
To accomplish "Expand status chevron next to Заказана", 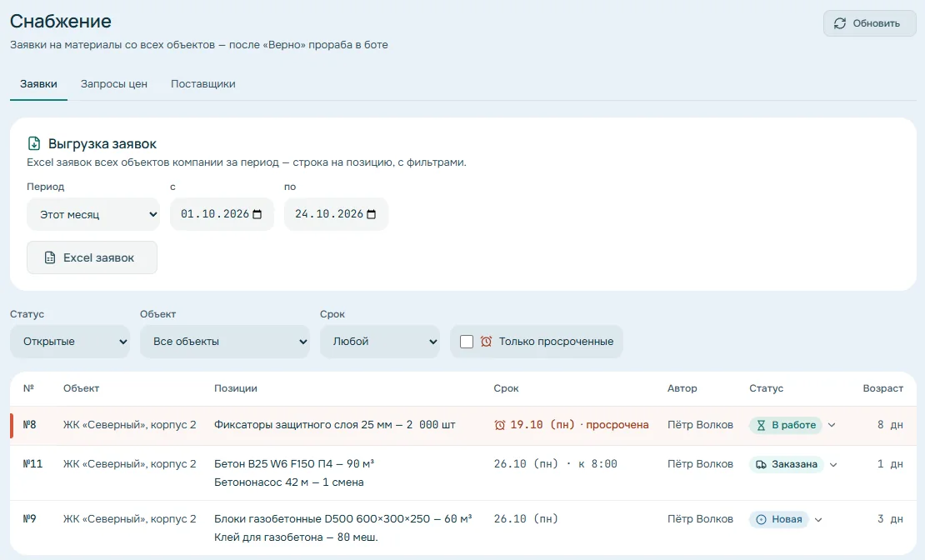I will (x=833, y=465).
